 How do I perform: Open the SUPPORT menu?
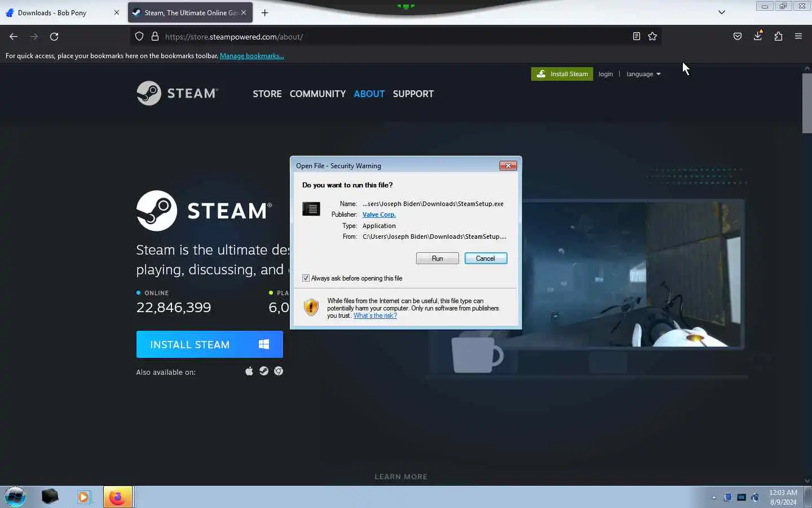coord(413,94)
